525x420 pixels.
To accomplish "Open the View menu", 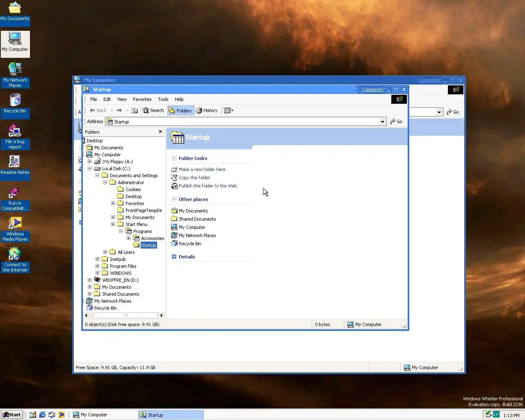I will [x=122, y=99].
